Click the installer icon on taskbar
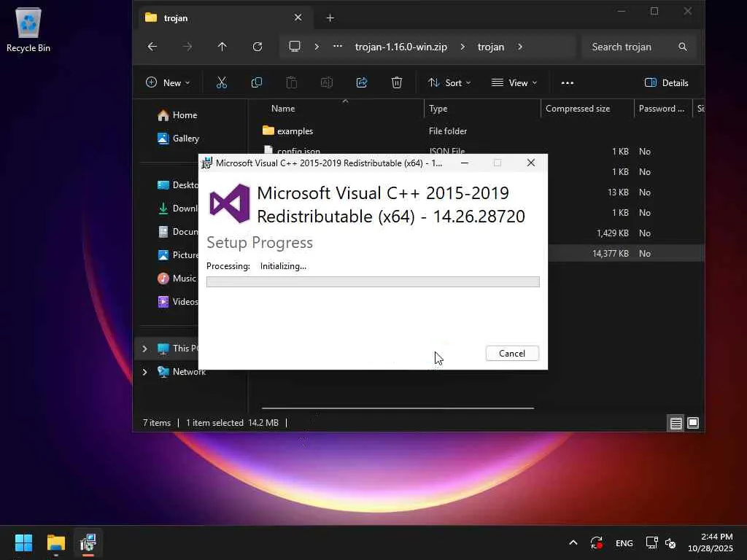747x560 pixels. click(x=88, y=542)
